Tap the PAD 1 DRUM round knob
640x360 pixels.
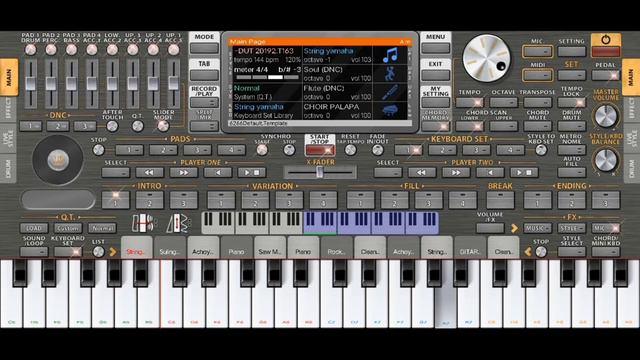pyautogui.click(x=31, y=50)
